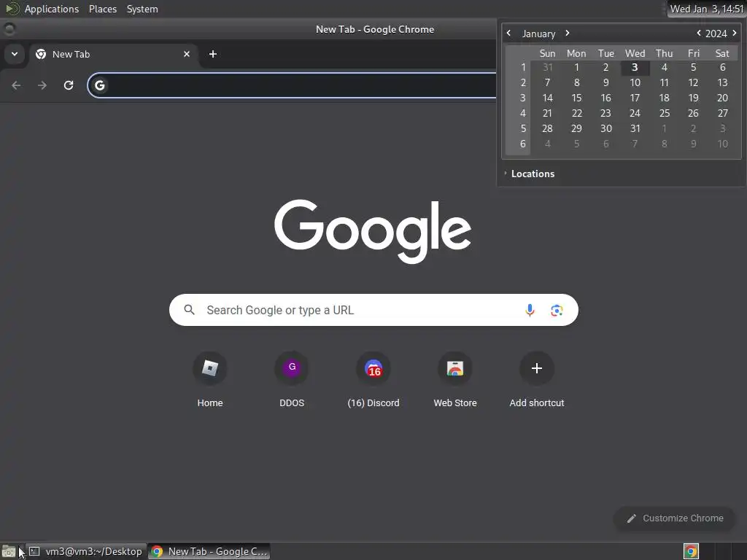
Task: Open the Applications menu
Action: pos(52,9)
